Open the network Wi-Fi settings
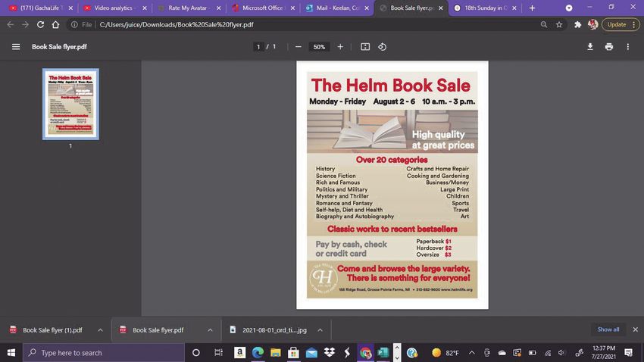 (x=548, y=353)
